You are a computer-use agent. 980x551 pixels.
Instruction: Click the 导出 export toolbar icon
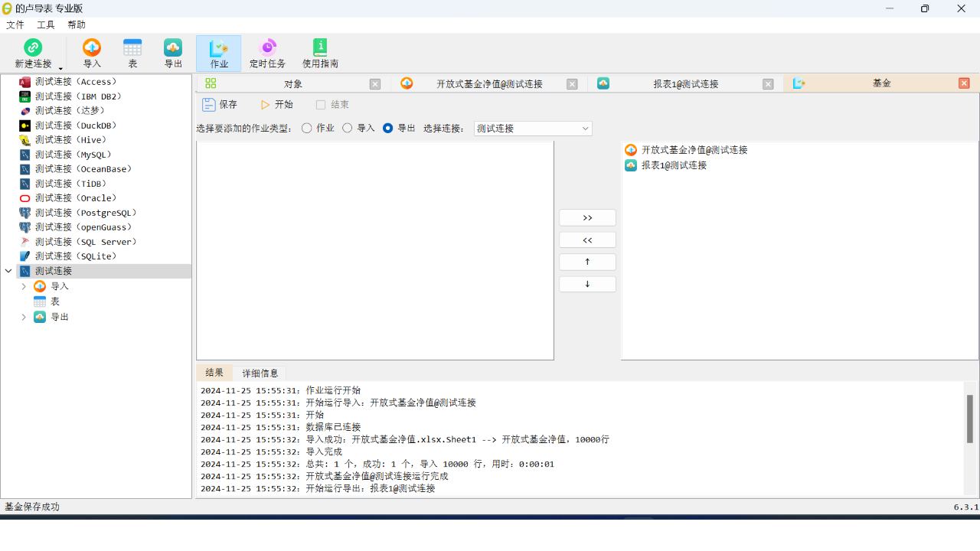[173, 48]
